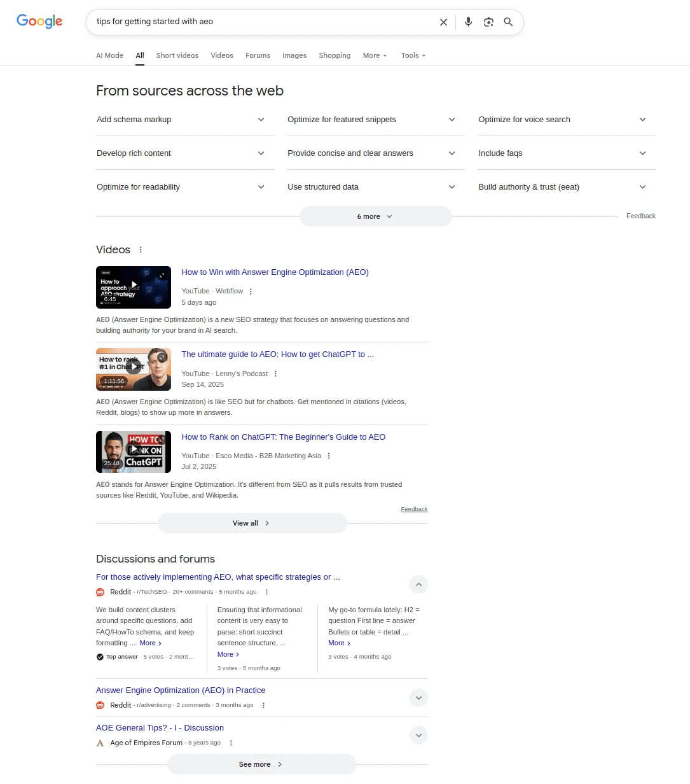Open the Videos search tab
Viewport: 690px width, 784px height.
pos(222,55)
